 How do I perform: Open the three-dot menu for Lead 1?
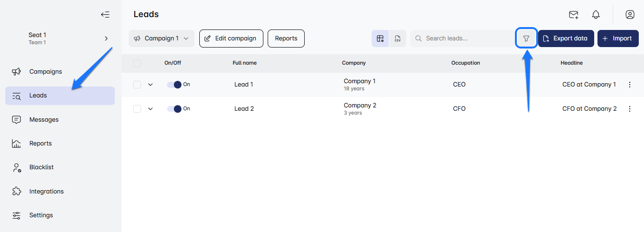630,85
